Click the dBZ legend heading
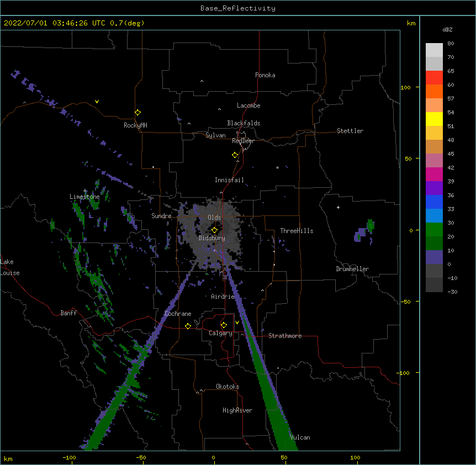Image resolution: width=476 pixels, height=465 pixels. point(447,29)
